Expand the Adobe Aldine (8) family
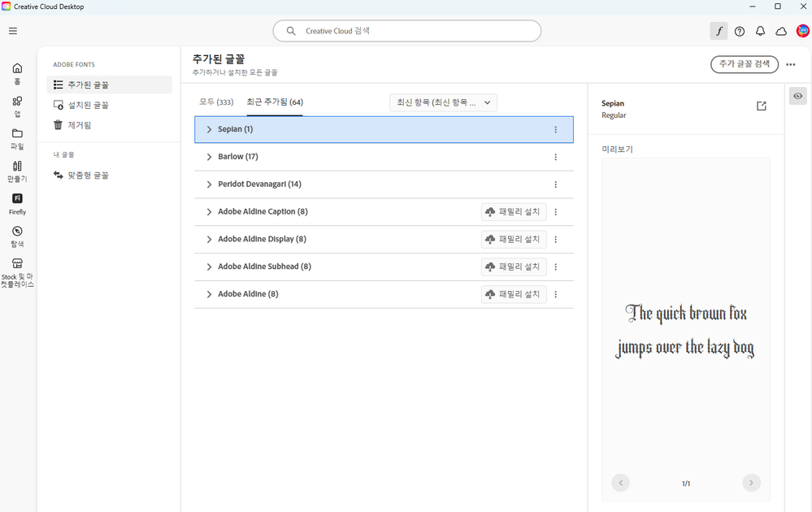 point(209,294)
